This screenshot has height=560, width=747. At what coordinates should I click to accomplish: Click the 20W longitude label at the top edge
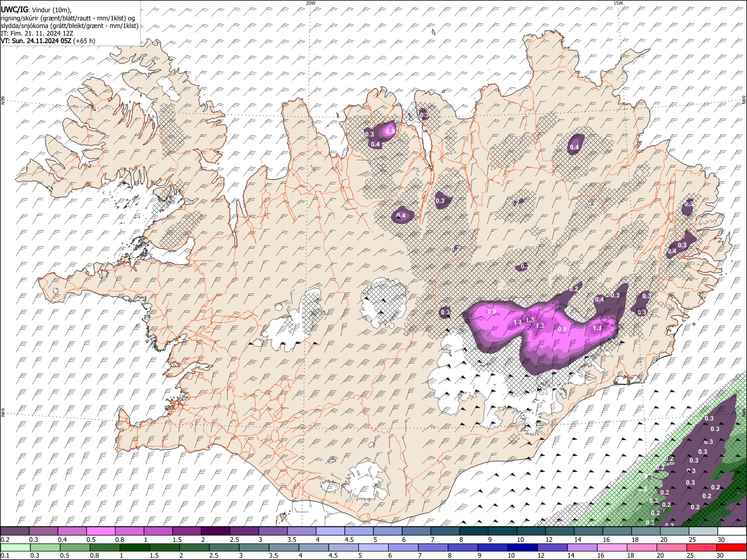coord(310,3)
